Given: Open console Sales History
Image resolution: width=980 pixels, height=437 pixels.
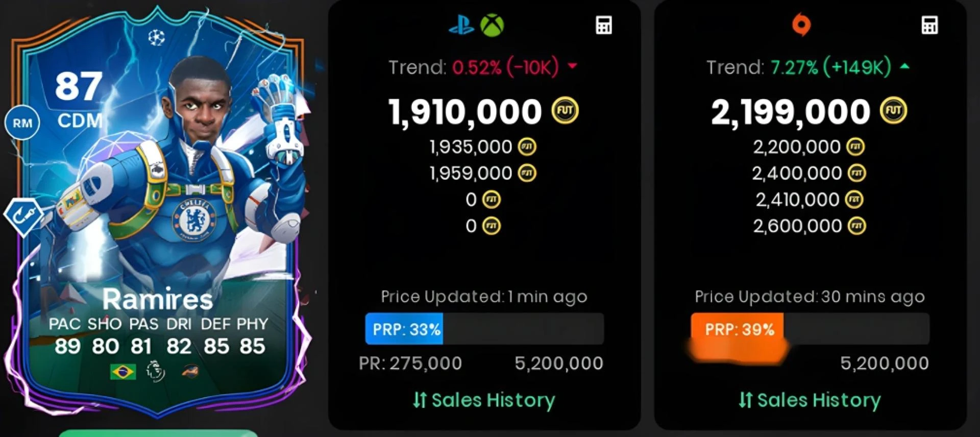Looking at the screenshot, I should coord(483,400).
